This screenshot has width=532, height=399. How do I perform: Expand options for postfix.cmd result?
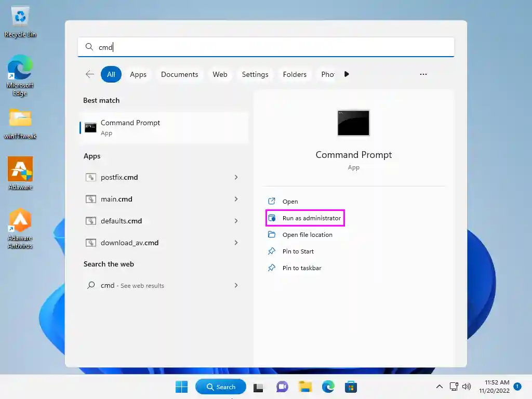(236, 177)
